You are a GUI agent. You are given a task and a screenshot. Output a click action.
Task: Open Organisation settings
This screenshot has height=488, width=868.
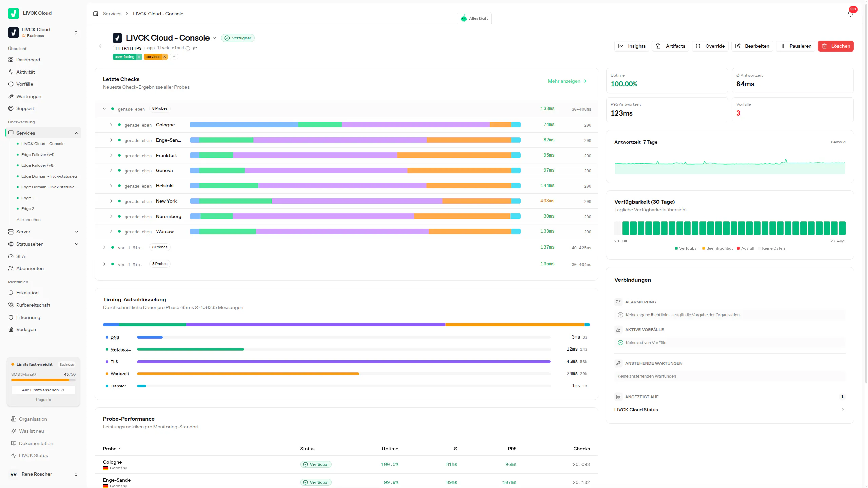(x=43, y=419)
